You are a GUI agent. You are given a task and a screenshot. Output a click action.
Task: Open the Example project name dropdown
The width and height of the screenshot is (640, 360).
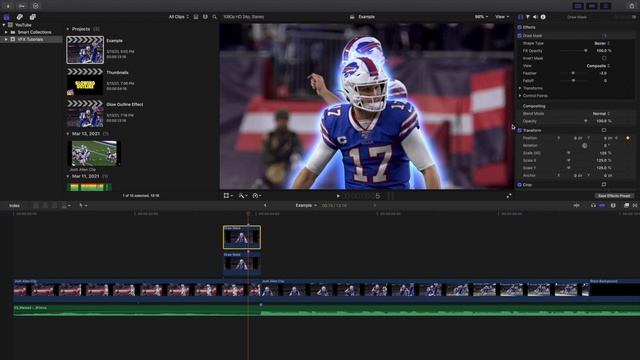[x=306, y=205]
